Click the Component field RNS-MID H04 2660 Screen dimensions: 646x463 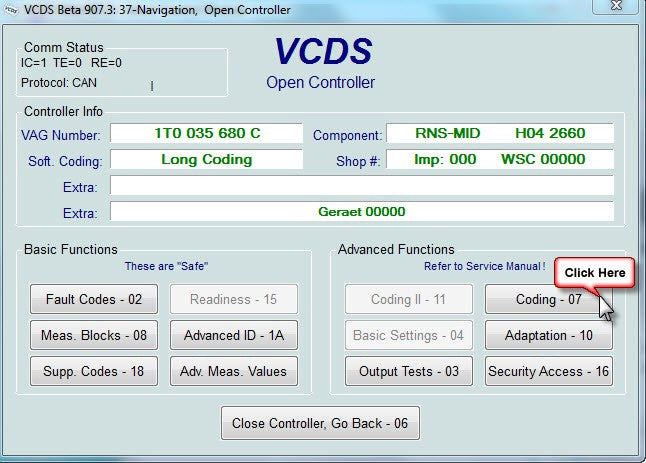500,133
